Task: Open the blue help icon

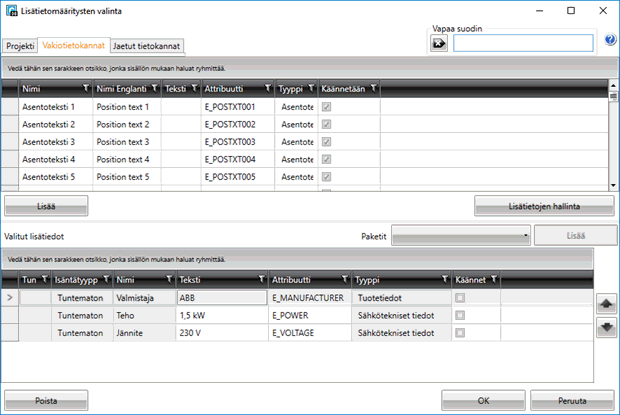Action: pyautogui.click(x=610, y=42)
